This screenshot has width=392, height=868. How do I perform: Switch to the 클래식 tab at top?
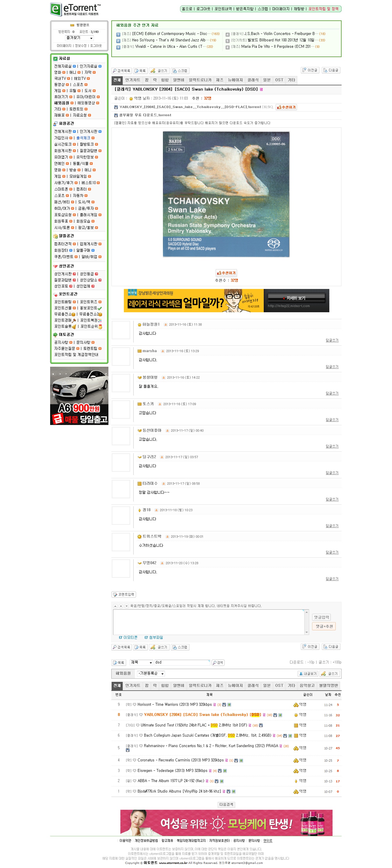pyautogui.click(x=253, y=80)
